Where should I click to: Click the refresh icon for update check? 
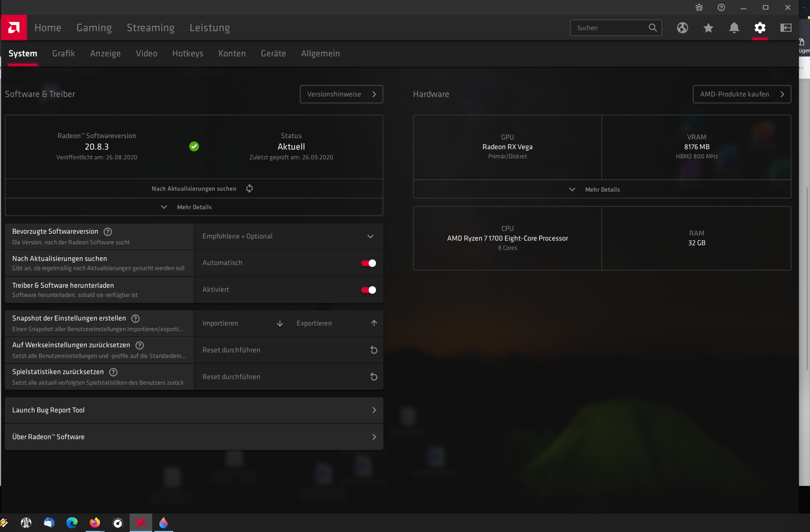[x=250, y=188]
